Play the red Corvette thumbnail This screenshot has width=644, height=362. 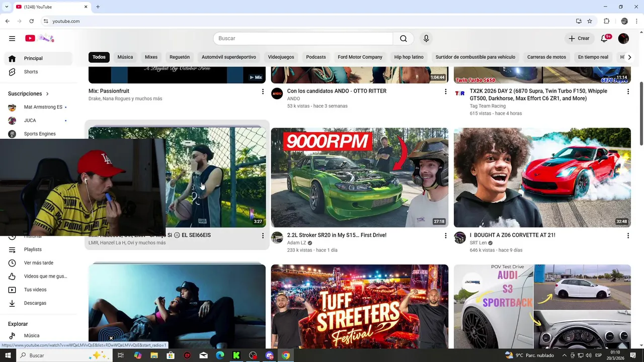tap(542, 177)
